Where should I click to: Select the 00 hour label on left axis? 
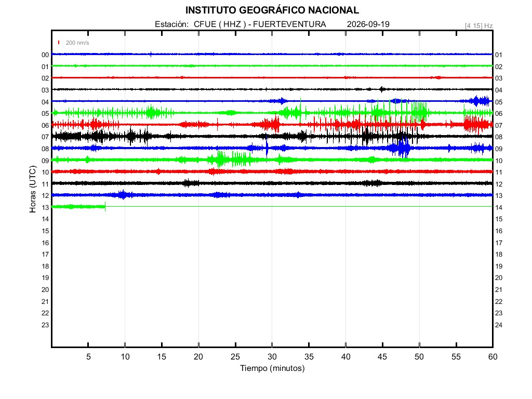pyautogui.click(x=45, y=55)
